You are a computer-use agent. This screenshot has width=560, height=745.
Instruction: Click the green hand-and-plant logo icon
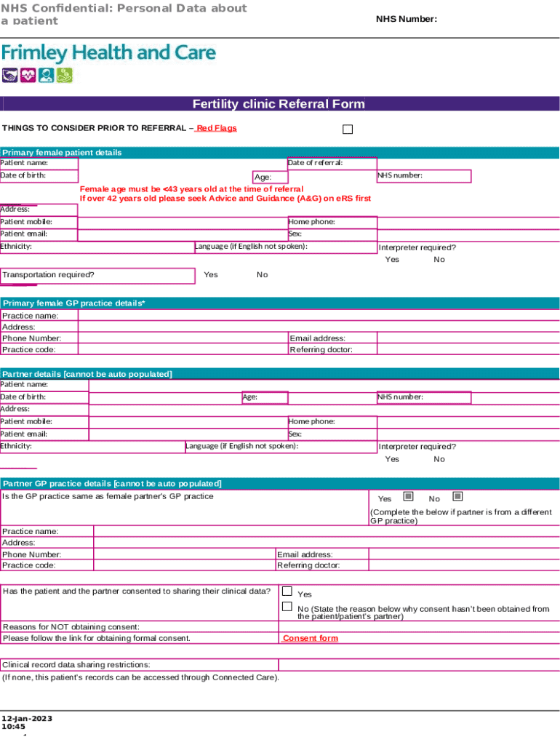(x=65, y=74)
